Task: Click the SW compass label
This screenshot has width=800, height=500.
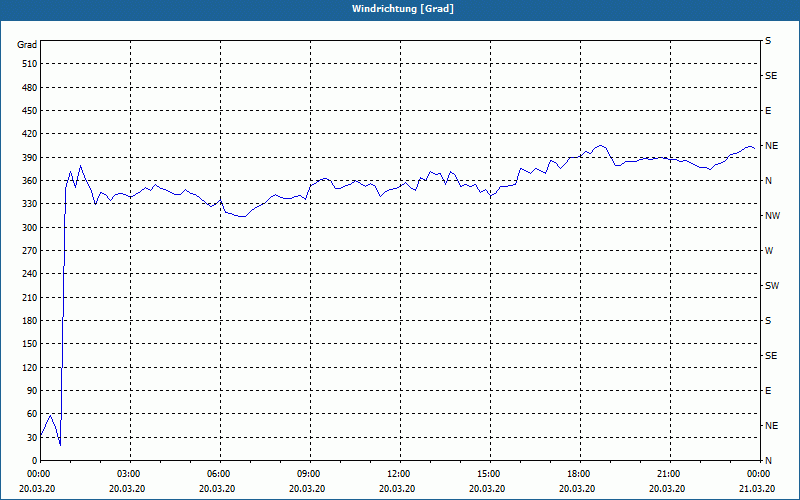Action: pyautogui.click(x=772, y=286)
